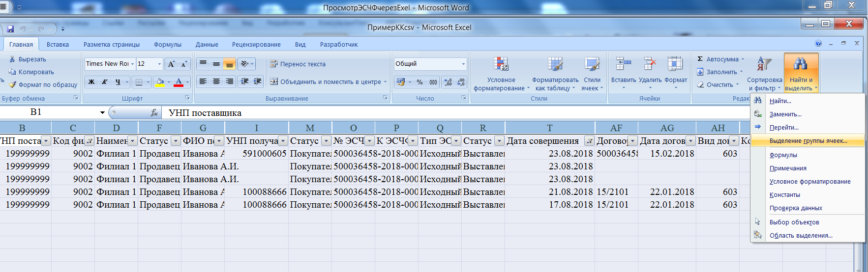868x272 pixels.
Task: Toggle Wrap Text (Перенос текста)
Action: tap(298, 64)
